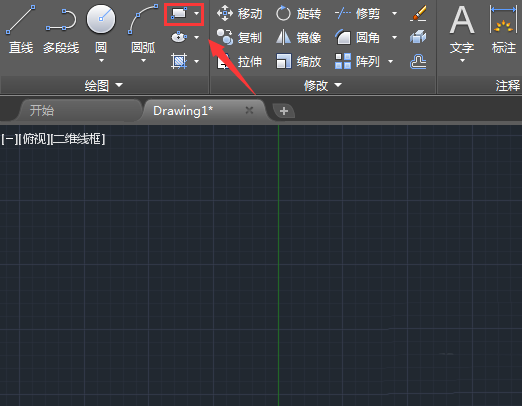
Task: Click the Offset icon in Modify panel
Action: [x=418, y=62]
